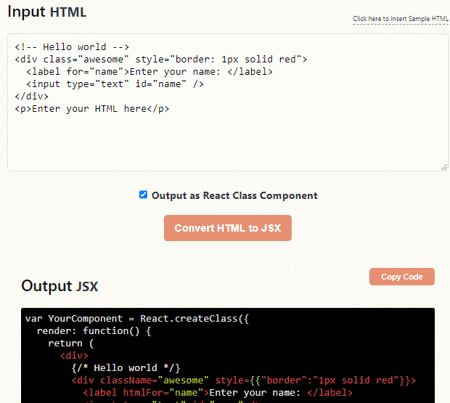Click the opening <div> output line
The height and width of the screenshot is (403, 450).
click(x=74, y=356)
